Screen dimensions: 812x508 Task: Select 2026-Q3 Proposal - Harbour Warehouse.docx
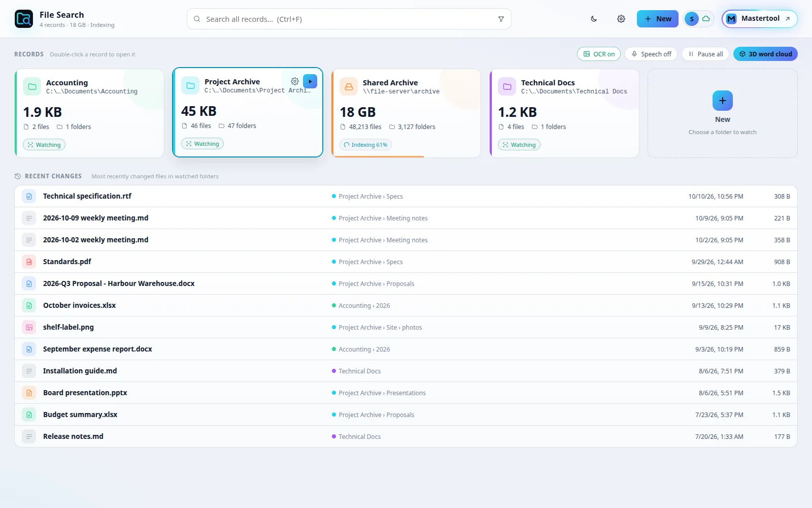(406, 283)
